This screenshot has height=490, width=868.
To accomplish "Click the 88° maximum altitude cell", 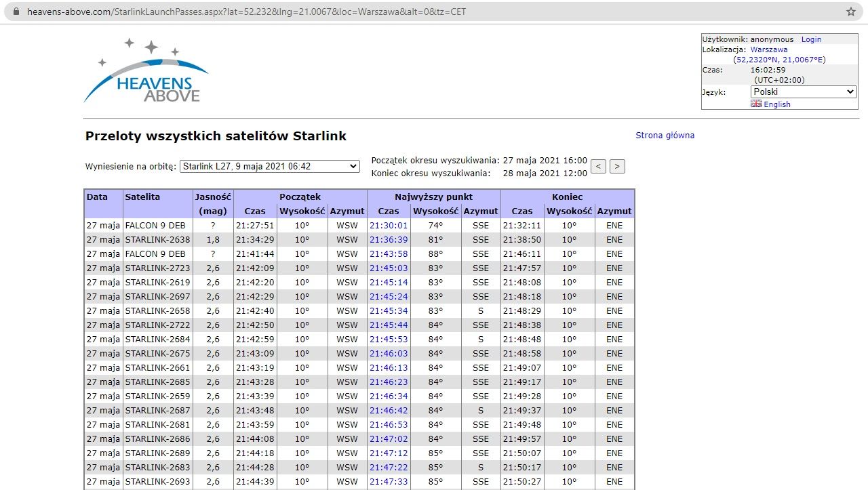I will point(435,254).
